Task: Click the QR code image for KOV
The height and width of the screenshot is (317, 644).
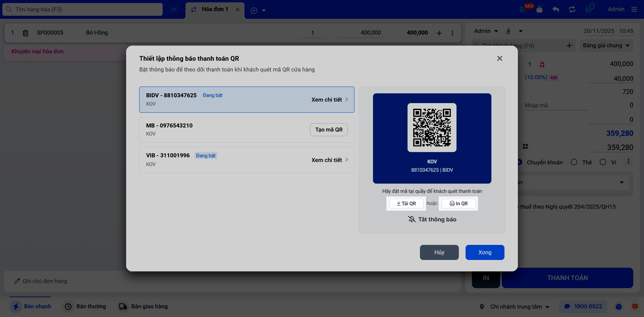Action: [432, 127]
